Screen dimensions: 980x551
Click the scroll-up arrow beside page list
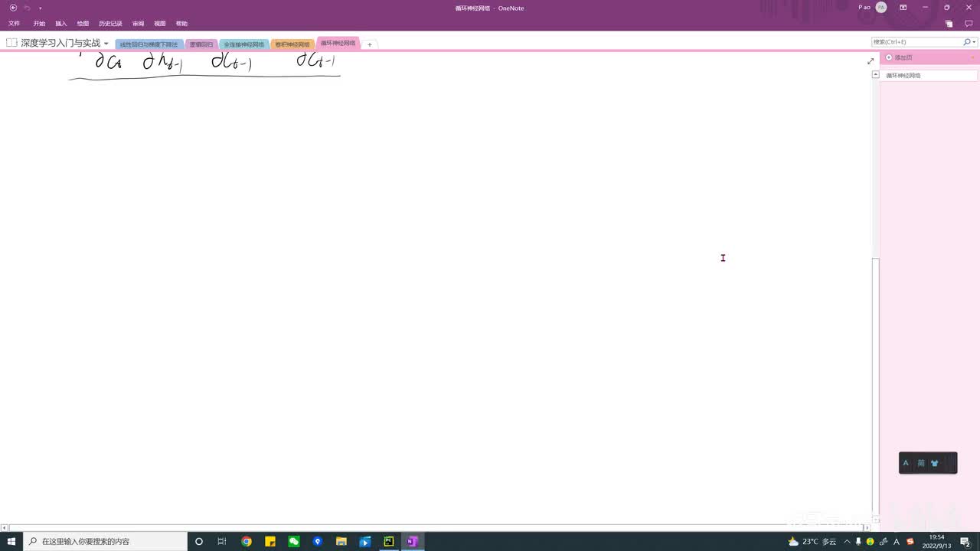pyautogui.click(x=876, y=74)
